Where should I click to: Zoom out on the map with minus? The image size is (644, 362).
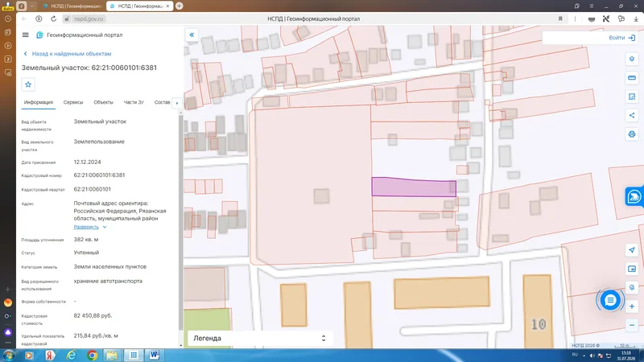point(632,325)
